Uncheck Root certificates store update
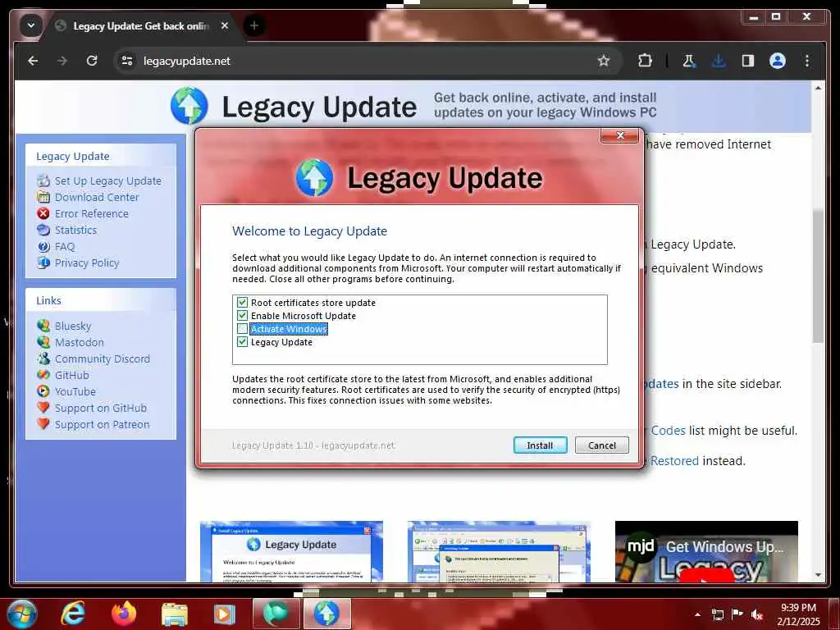 (242, 303)
